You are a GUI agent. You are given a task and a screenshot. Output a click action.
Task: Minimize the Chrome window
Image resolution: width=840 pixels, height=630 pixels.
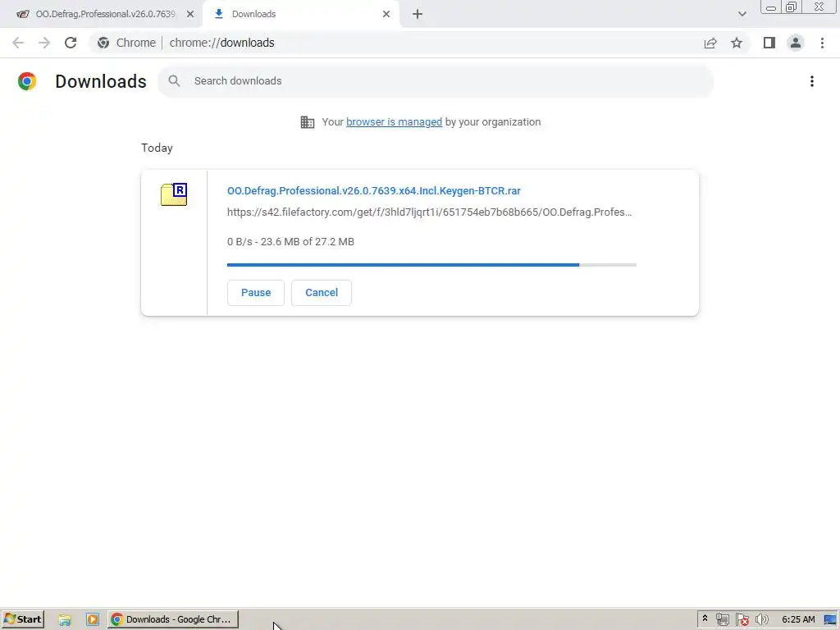(x=771, y=7)
